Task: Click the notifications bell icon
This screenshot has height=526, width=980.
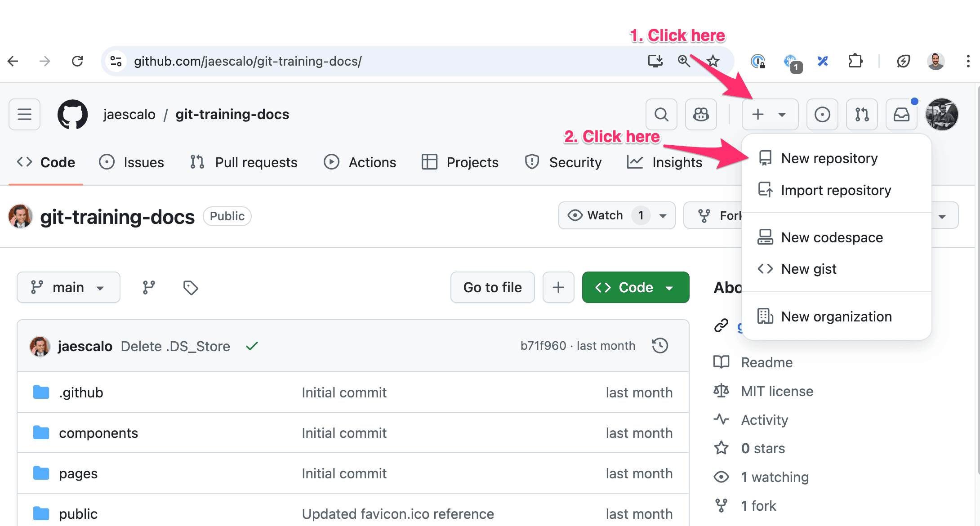Action: click(902, 114)
